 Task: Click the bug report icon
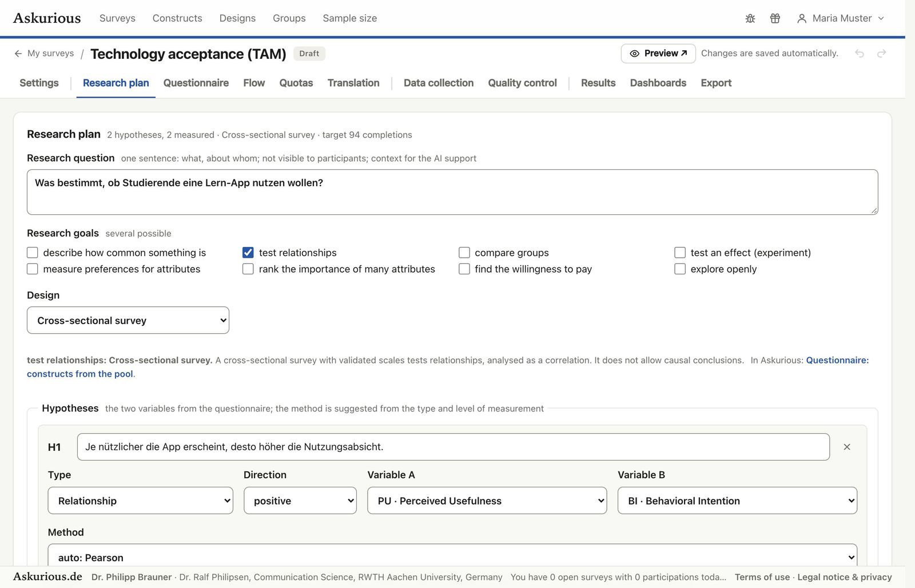(x=750, y=18)
